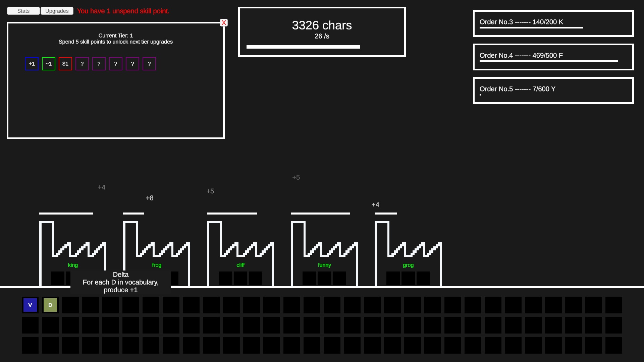Click the middle letter slot in cliff factory
This screenshot has height=362, width=644.
240,278
